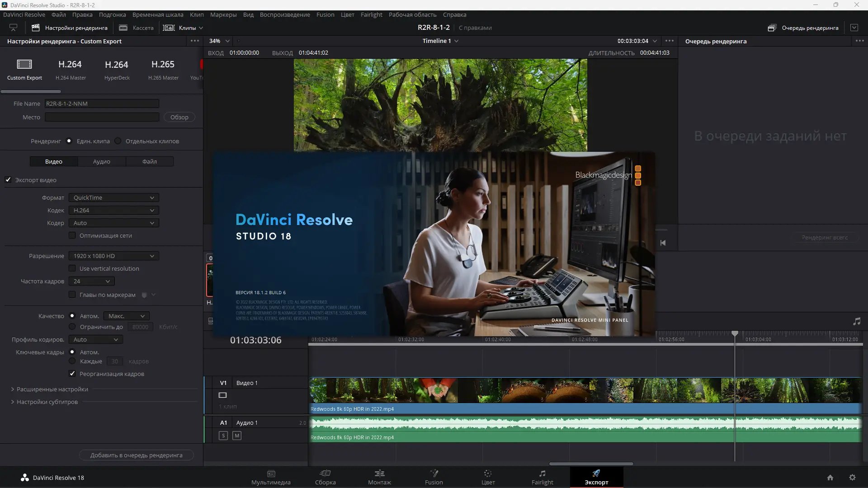868x488 pixels.
Task: Open the Воспроизведение menu
Action: [285, 14]
